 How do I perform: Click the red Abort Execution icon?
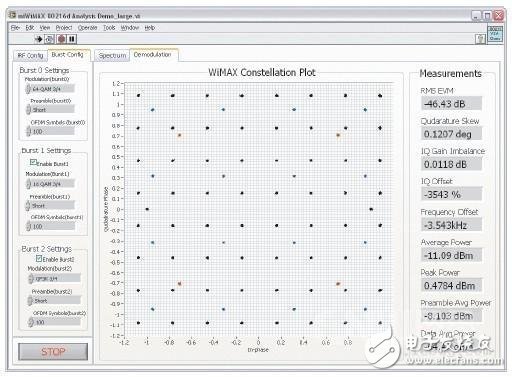pyautogui.click(x=61, y=39)
